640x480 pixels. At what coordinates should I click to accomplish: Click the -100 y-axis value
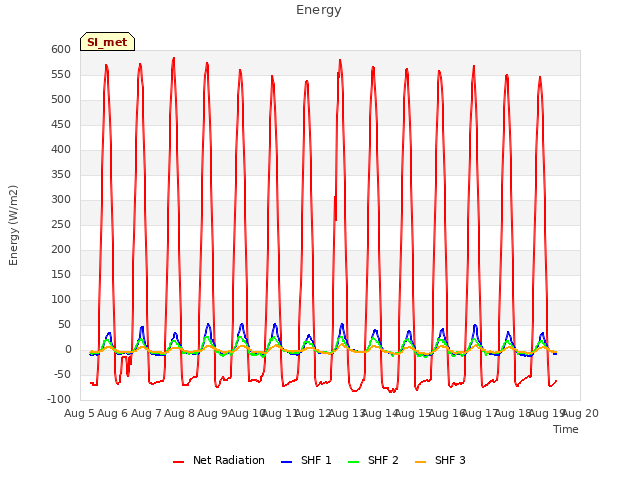click(59, 400)
